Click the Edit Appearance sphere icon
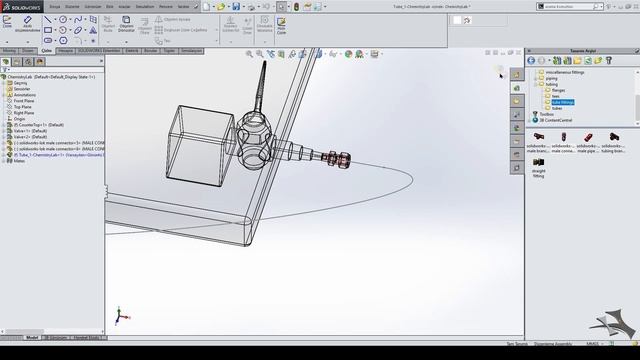This screenshot has width=640, height=360. tap(348, 54)
